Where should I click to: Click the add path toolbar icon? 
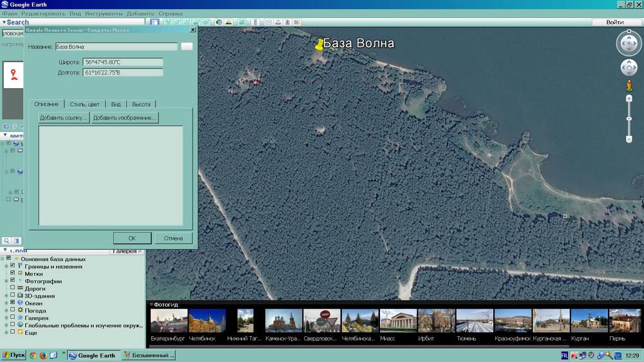click(187, 22)
